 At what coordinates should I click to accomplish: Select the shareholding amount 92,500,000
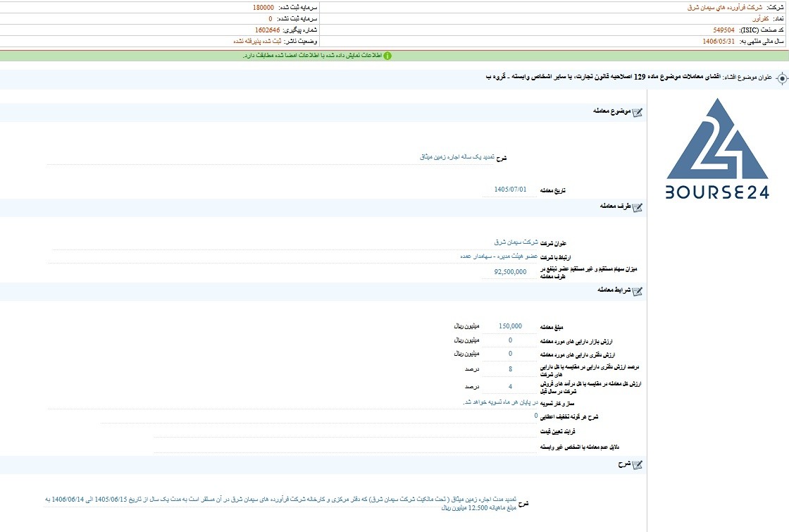(x=510, y=272)
